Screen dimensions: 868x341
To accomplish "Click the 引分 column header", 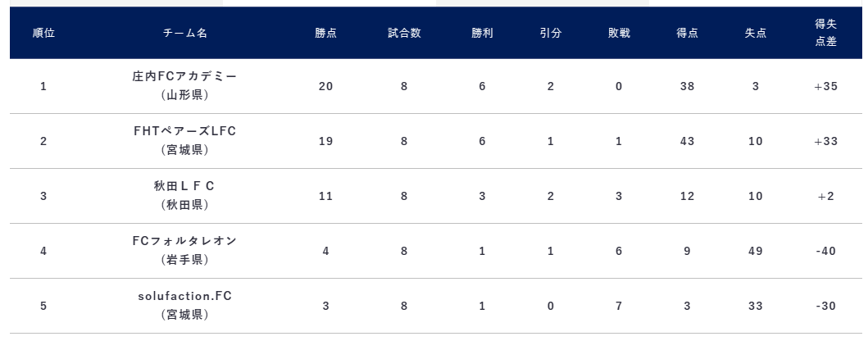I will point(550,34).
